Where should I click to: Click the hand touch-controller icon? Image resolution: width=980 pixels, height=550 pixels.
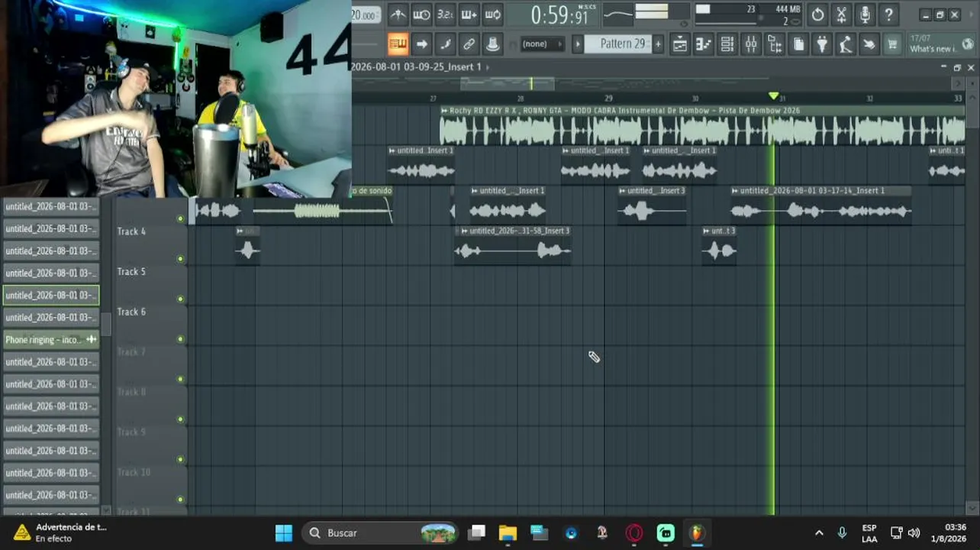(869, 44)
